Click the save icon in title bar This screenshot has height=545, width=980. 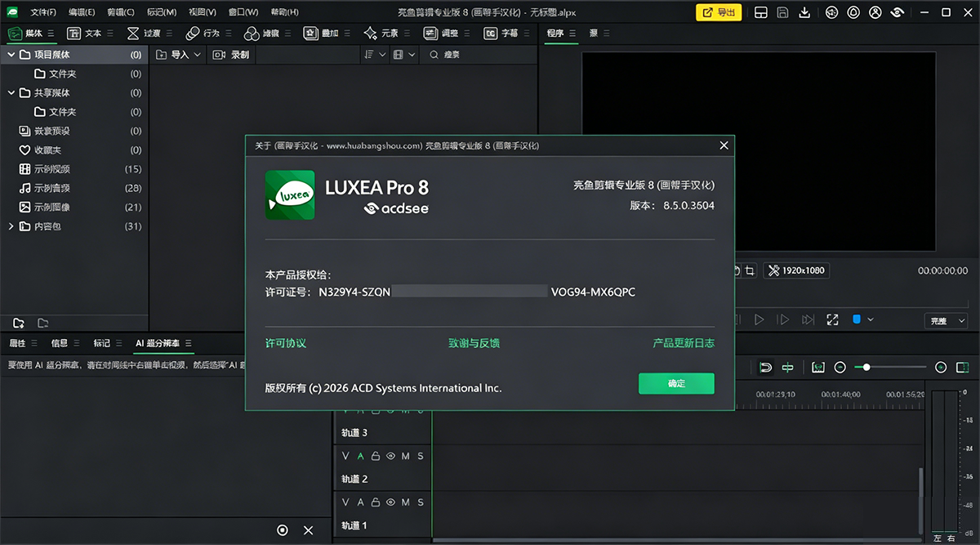(x=782, y=12)
